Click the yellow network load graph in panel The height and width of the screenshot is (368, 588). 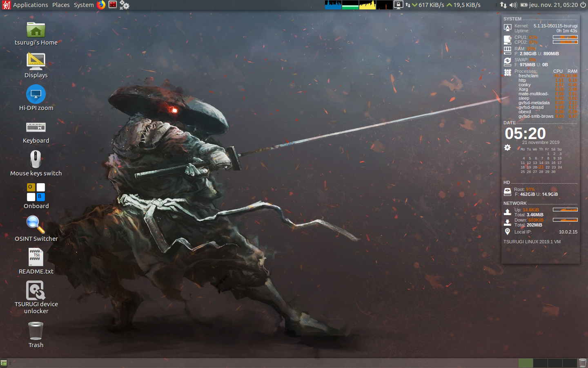click(x=367, y=5)
